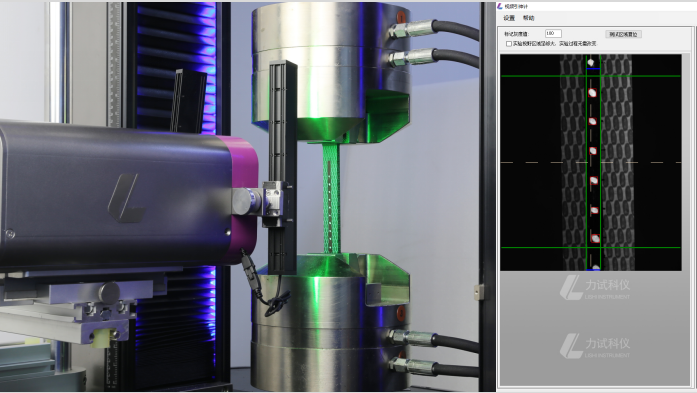The image size is (697, 393).
Task: Open the 设置 settings menu
Action: [x=509, y=18]
